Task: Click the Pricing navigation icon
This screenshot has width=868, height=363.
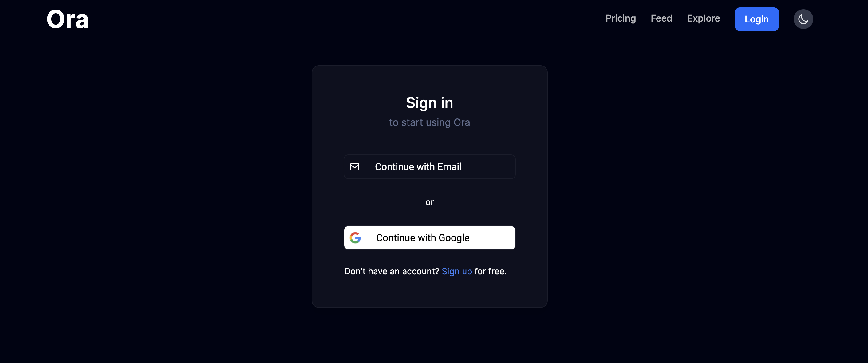Action: pyautogui.click(x=620, y=18)
